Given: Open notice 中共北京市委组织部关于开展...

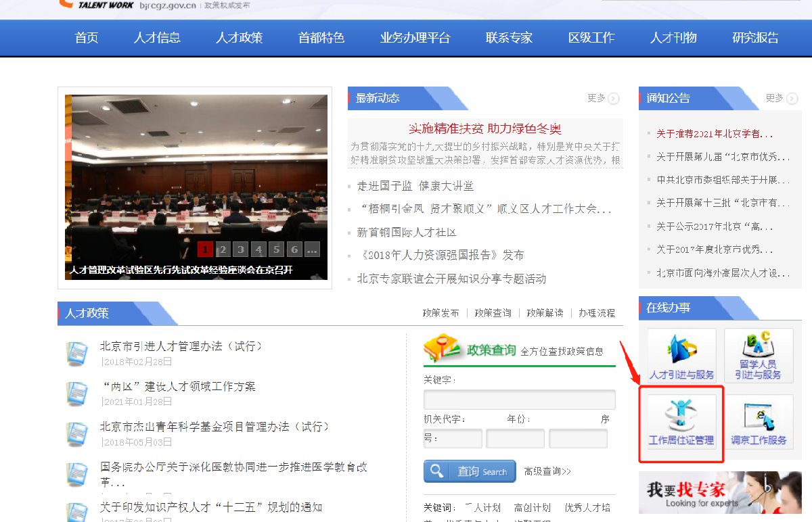Looking at the screenshot, I should tap(723, 180).
